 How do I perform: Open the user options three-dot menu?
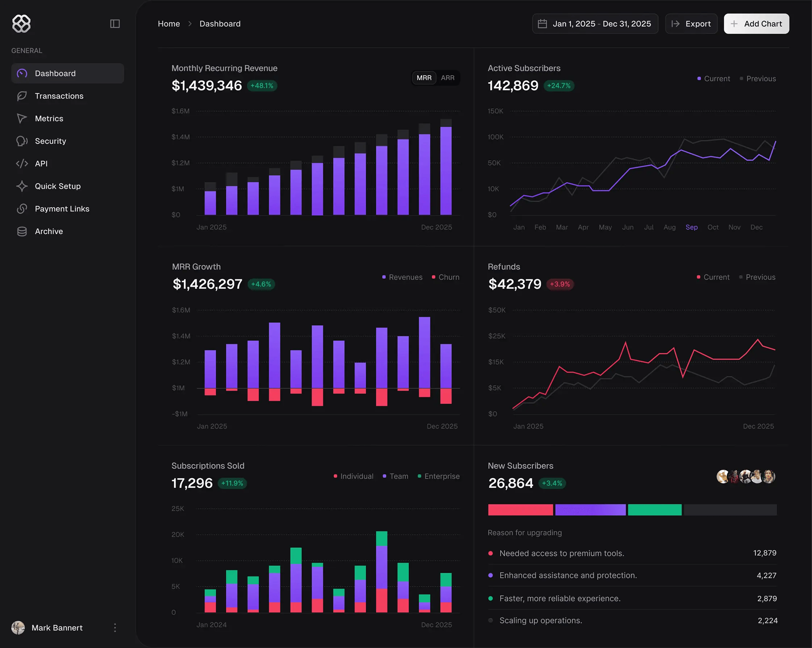(x=115, y=628)
